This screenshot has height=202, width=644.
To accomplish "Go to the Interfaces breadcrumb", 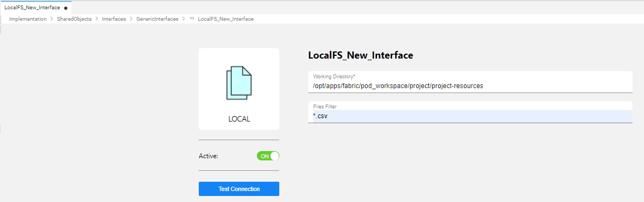I will click(x=114, y=19).
